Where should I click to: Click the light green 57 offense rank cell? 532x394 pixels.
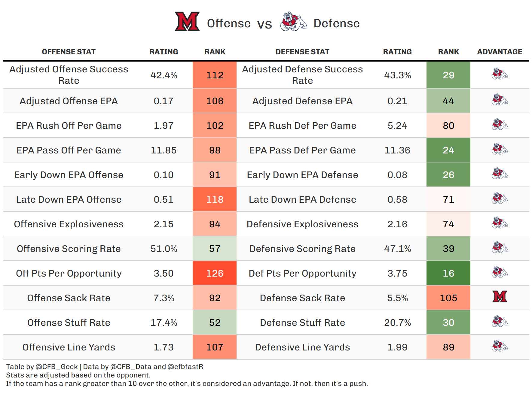click(215, 249)
